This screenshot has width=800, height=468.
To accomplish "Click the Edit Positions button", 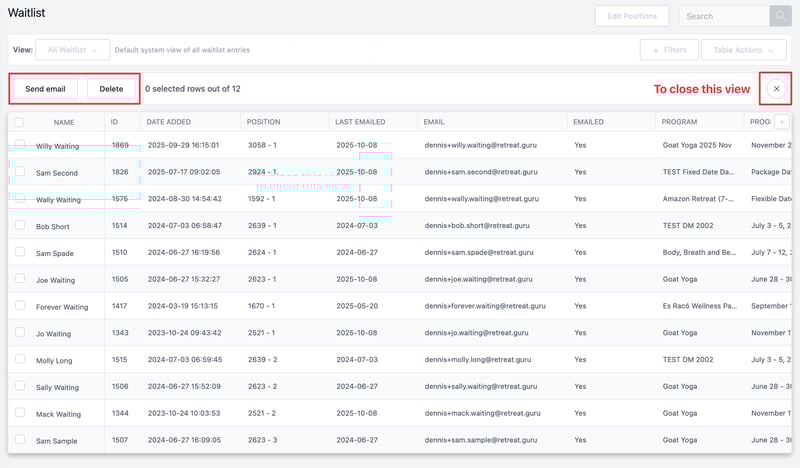I will [x=632, y=16].
